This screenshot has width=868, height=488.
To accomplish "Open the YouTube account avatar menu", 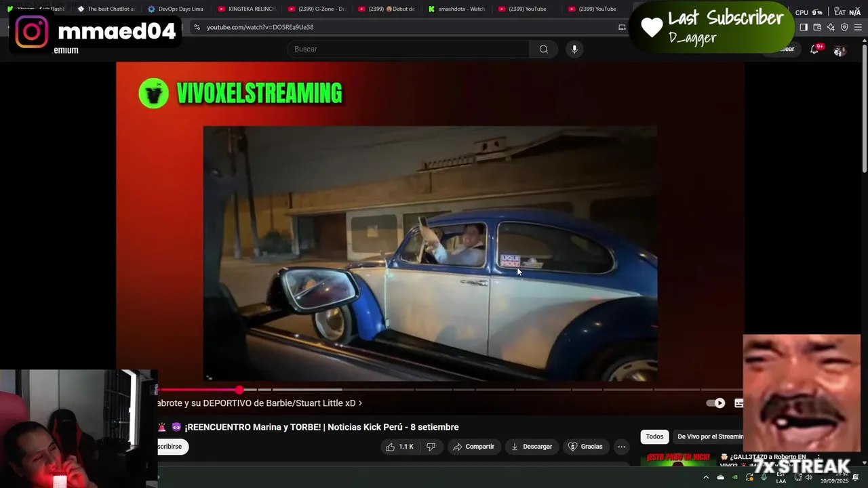I will tap(840, 51).
